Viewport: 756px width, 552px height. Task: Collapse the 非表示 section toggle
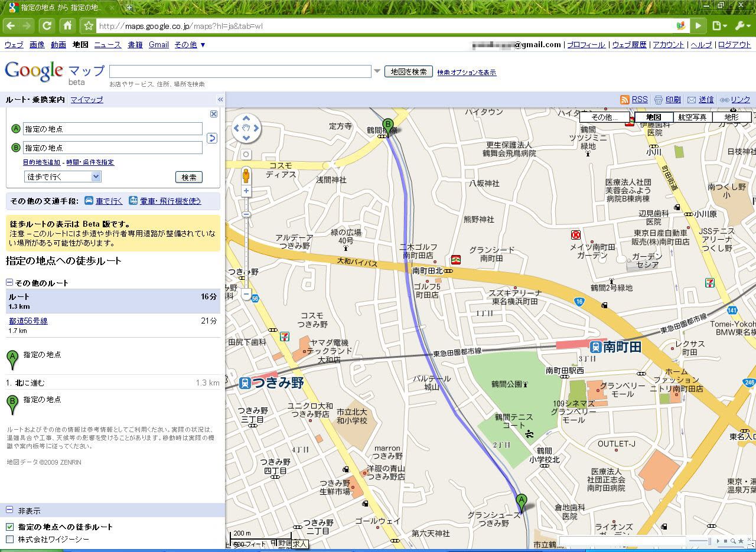9,510
